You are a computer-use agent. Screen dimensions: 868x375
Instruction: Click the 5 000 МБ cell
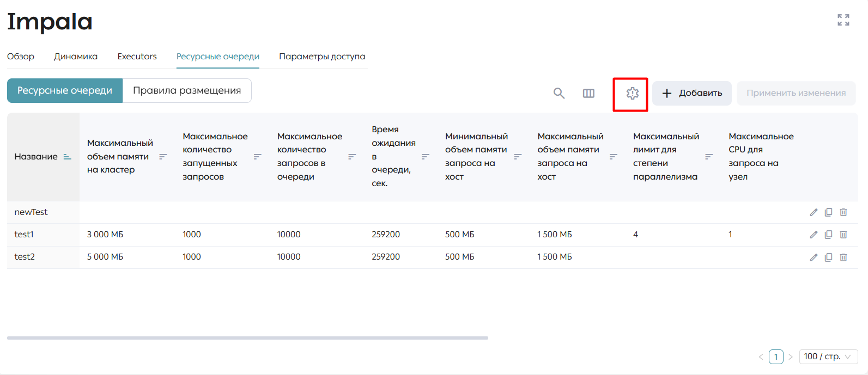tap(105, 257)
